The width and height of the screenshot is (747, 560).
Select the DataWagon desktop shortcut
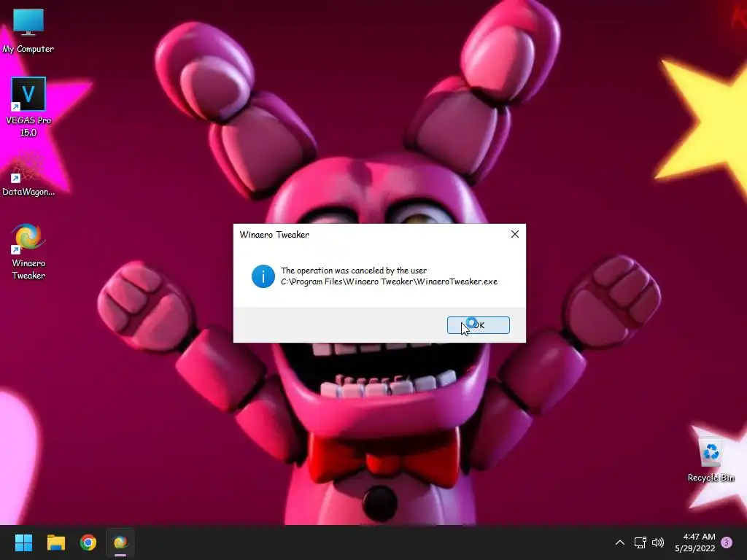(x=28, y=174)
